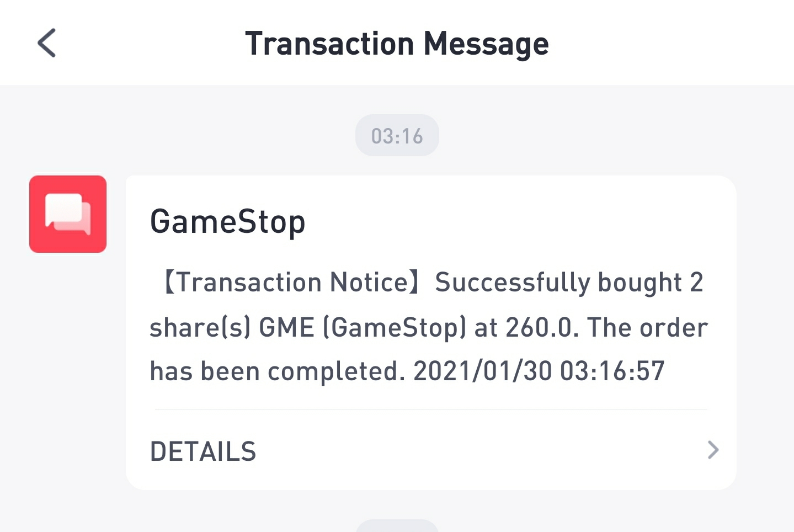Click the 2021/01/30 date in message
This screenshot has height=532, width=794.
coord(482,371)
